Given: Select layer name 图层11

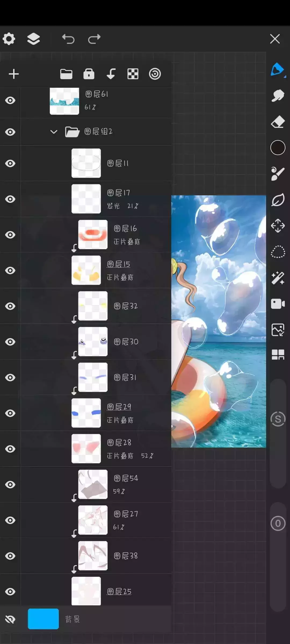Looking at the screenshot, I should tap(118, 163).
